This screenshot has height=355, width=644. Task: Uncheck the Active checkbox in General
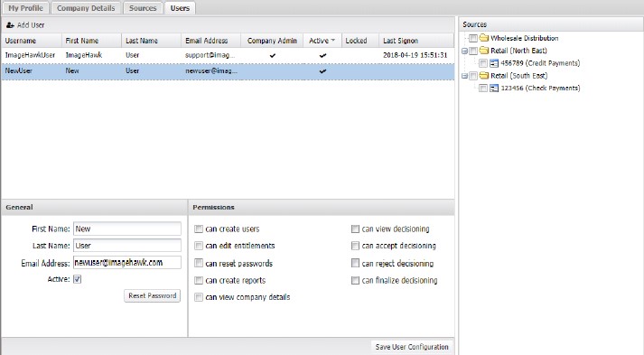pos(77,279)
